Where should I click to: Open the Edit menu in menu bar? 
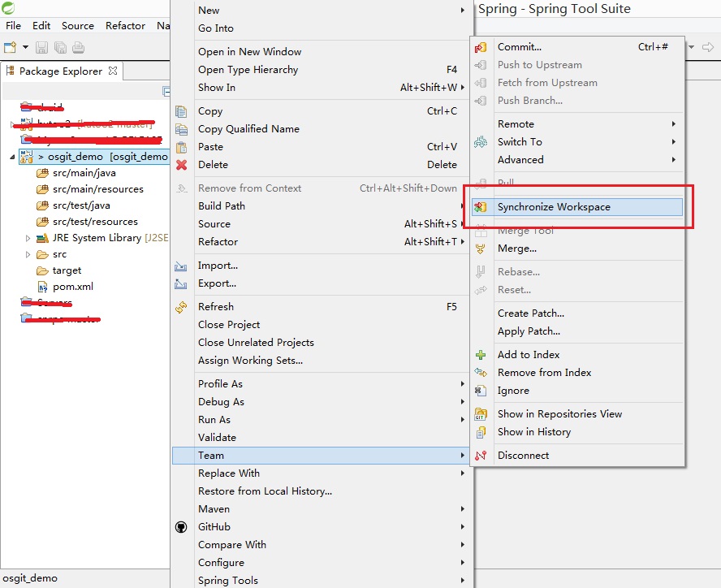pos(41,26)
